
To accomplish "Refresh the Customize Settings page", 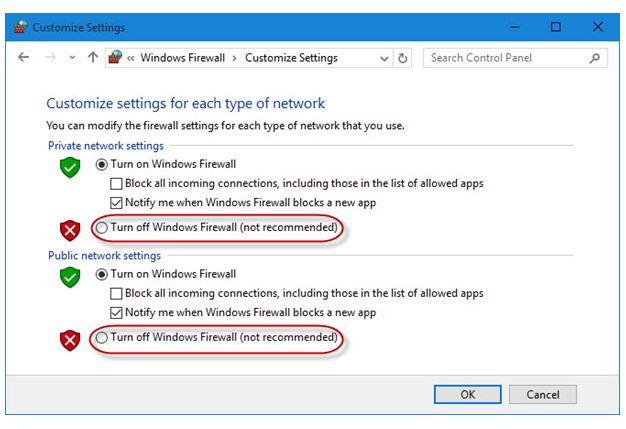I will click(402, 58).
